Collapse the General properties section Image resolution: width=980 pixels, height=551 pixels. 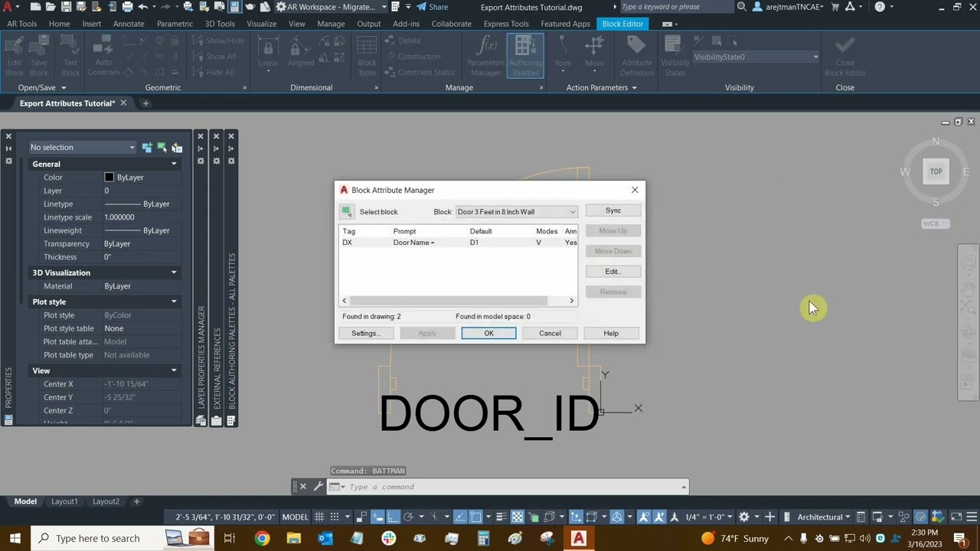174,164
